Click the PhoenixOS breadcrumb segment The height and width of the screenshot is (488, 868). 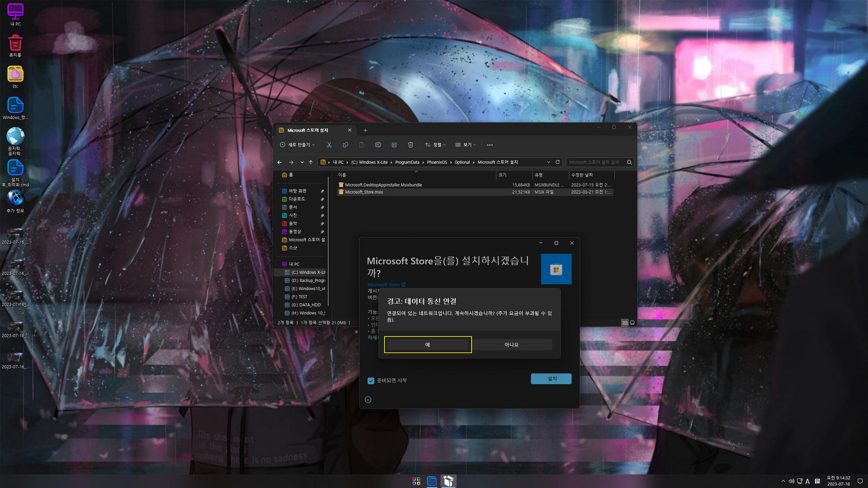tap(437, 162)
